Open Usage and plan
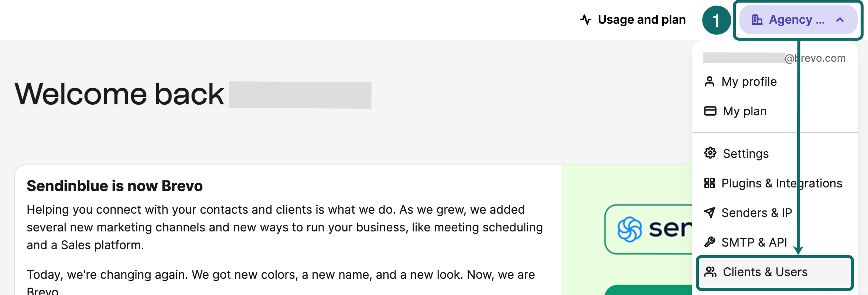The height and width of the screenshot is (295, 868). click(x=633, y=20)
